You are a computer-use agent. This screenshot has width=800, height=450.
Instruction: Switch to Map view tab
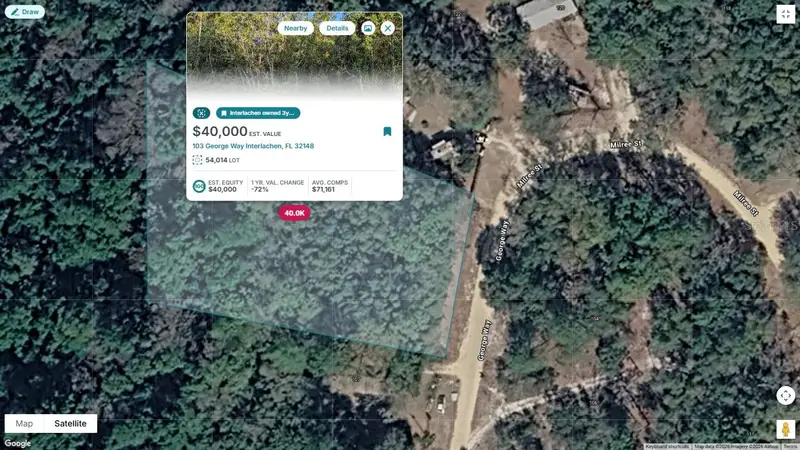pos(24,423)
